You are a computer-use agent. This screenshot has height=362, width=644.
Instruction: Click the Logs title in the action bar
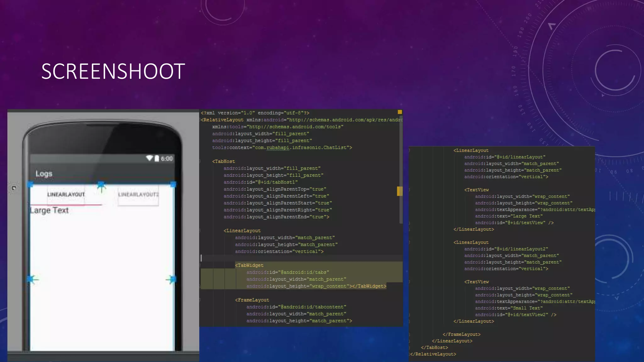point(44,174)
